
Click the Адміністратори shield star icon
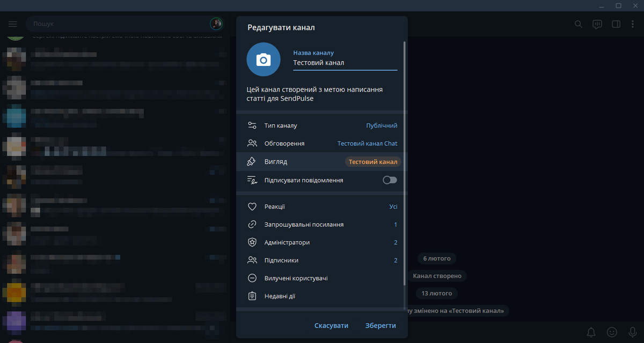(x=252, y=242)
